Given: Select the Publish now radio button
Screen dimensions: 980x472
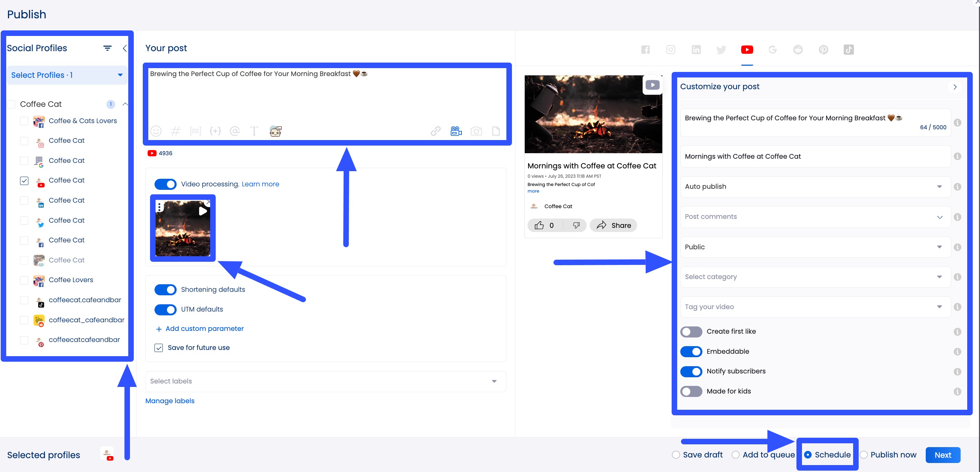Looking at the screenshot, I should (x=864, y=455).
